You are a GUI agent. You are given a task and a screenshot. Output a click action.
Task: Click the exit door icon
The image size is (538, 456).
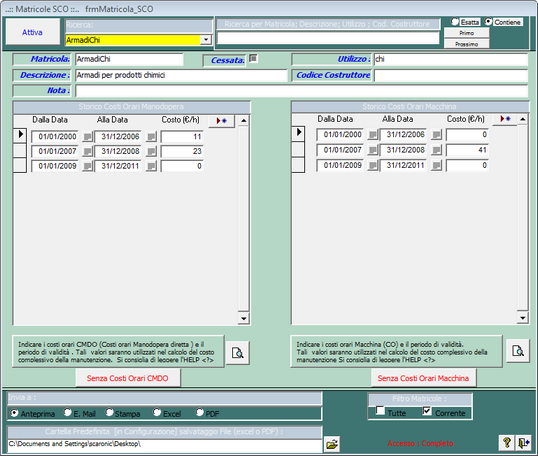(x=524, y=443)
